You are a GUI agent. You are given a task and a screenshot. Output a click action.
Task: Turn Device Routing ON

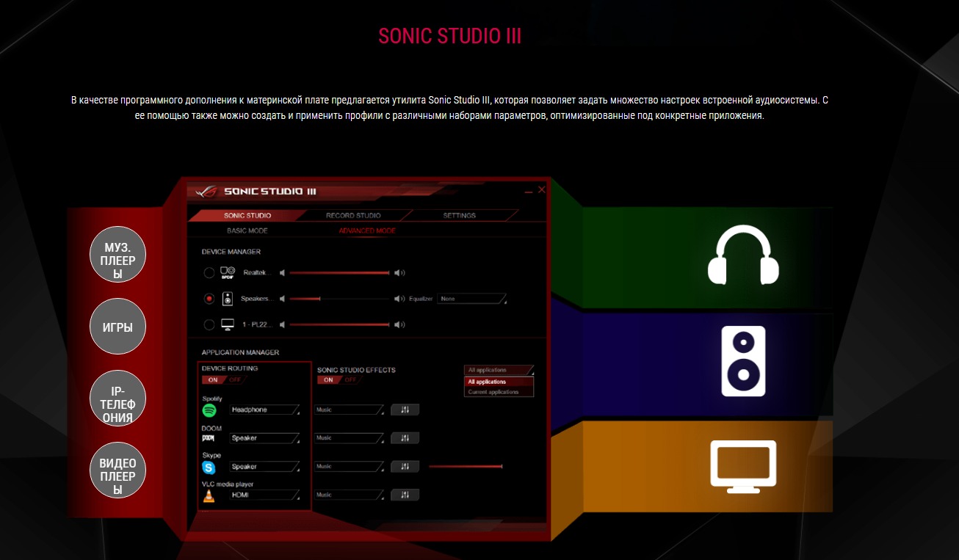(213, 380)
